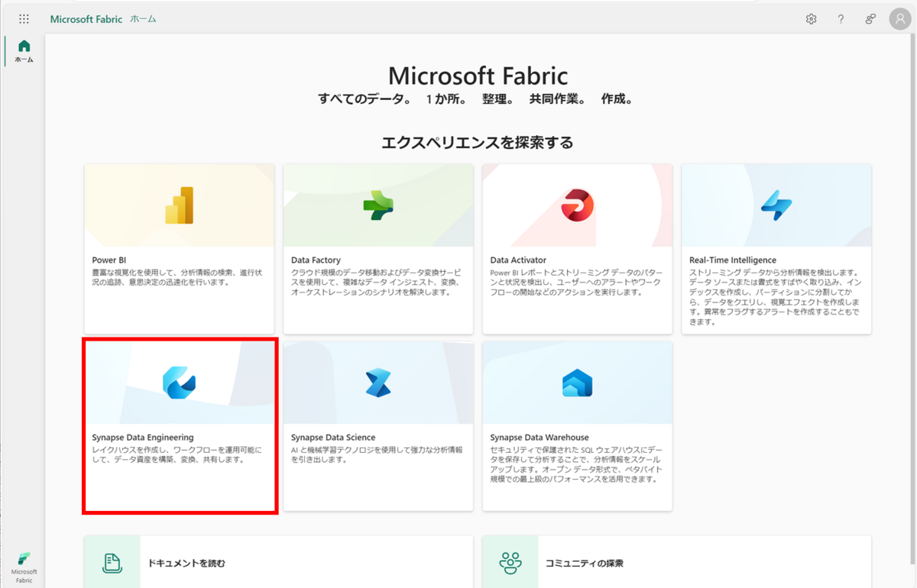Open ドキュメントを読む link card
Image resolution: width=917 pixels, height=588 pixels.
click(x=279, y=562)
